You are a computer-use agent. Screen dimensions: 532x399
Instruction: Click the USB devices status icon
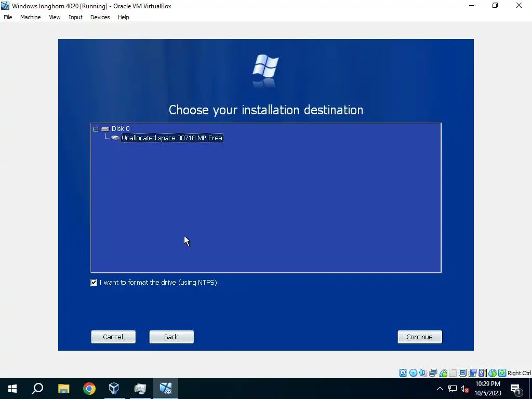443,373
